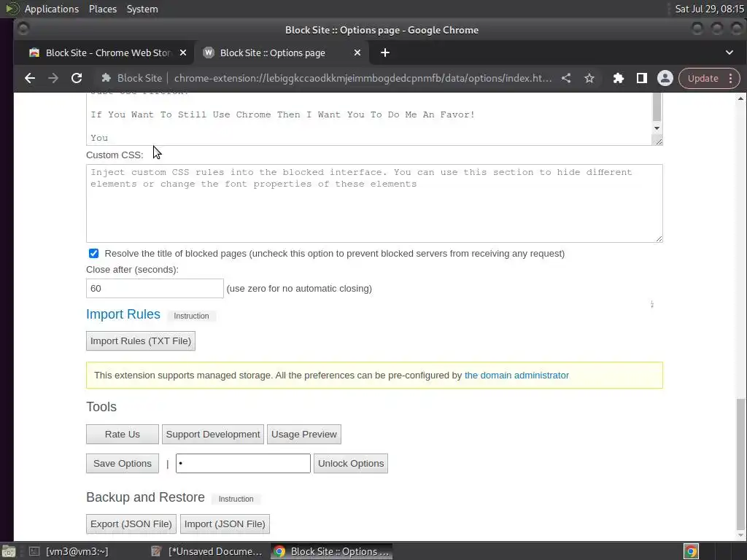Image resolution: width=747 pixels, height=560 pixels.
Task: Share this page via share icon
Action: coord(566,78)
